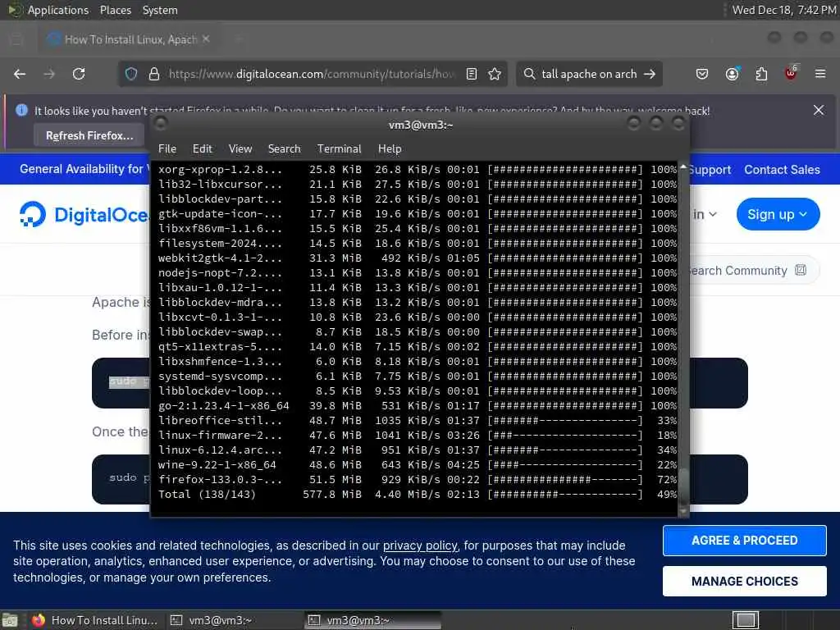
Task: Open the terminal Search menu
Action: coord(284,149)
